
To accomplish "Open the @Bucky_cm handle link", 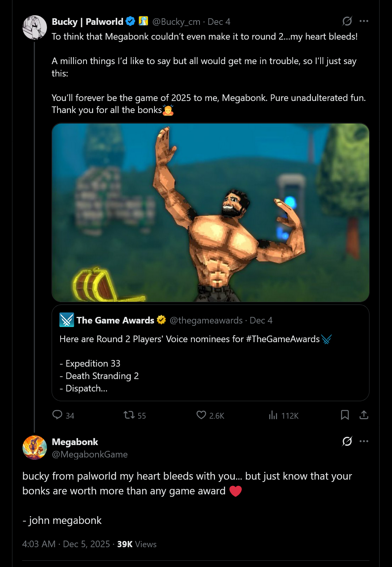I will [176, 22].
